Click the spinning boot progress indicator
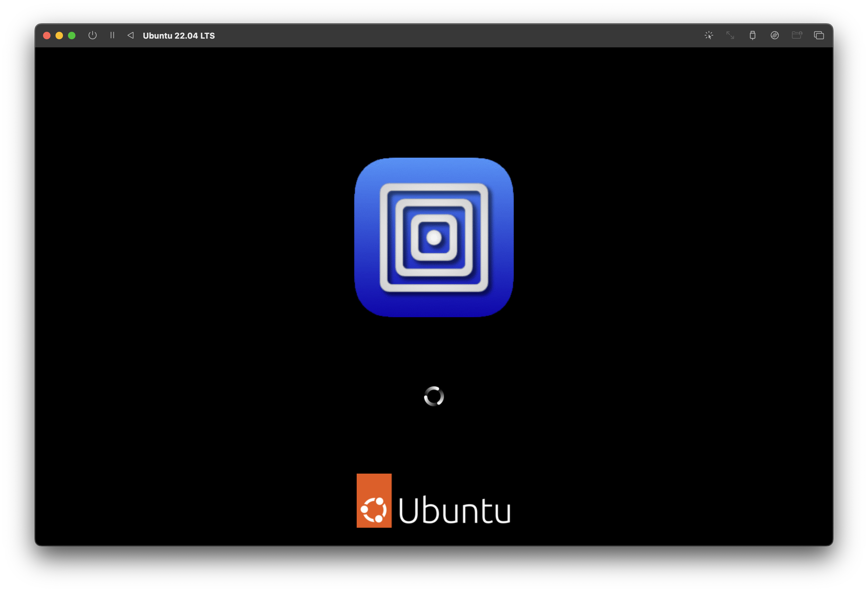The width and height of the screenshot is (868, 592). 434,396
